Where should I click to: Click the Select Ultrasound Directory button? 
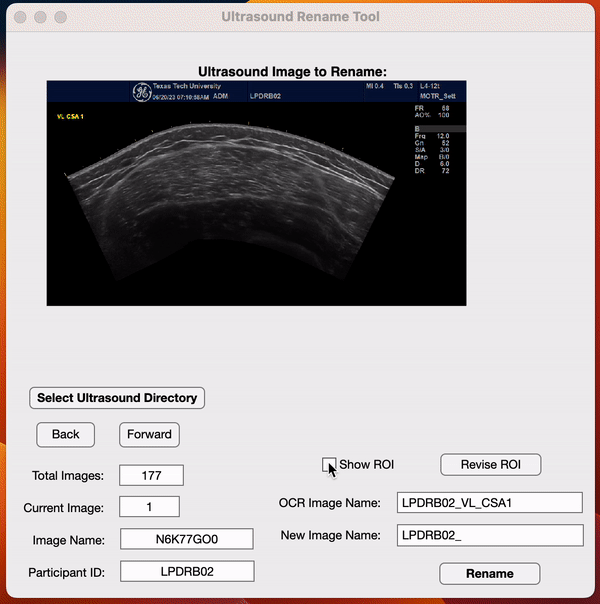(x=117, y=398)
